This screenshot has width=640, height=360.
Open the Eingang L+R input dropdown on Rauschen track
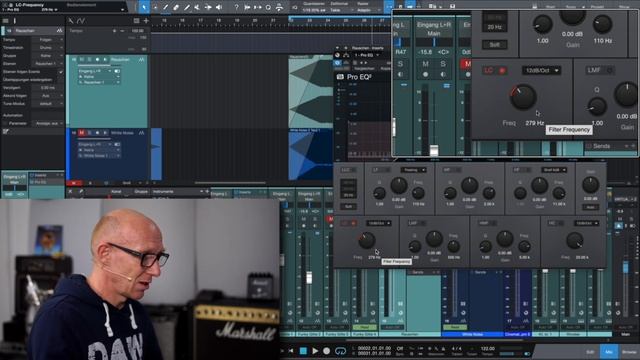pos(95,71)
